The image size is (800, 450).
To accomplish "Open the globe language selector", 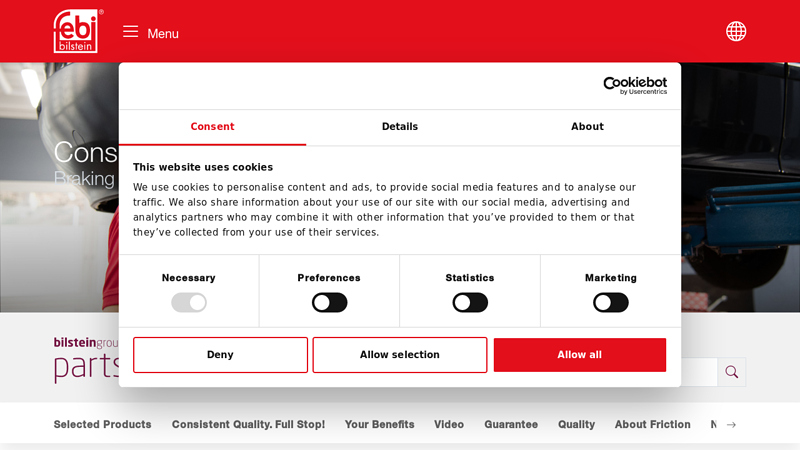I will point(736,31).
